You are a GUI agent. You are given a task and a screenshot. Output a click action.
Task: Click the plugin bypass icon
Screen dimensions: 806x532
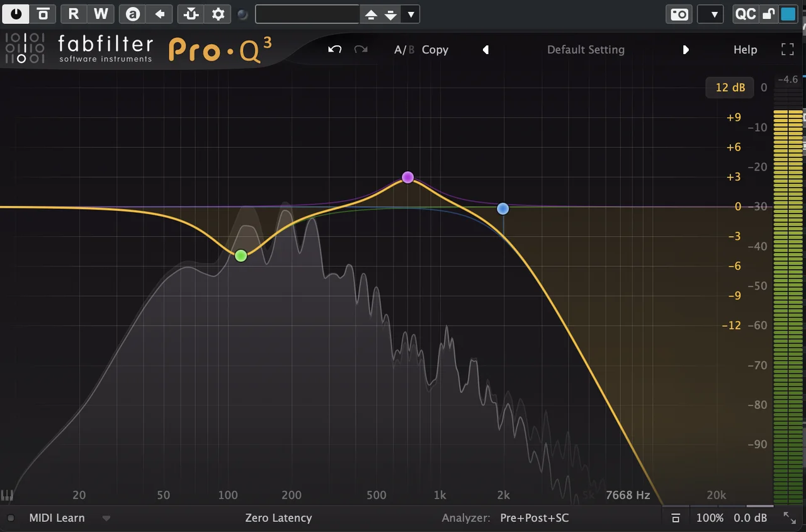(x=43, y=14)
